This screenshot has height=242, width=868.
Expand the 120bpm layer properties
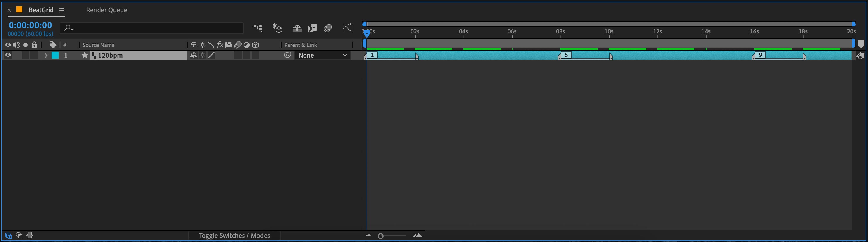pos(46,55)
